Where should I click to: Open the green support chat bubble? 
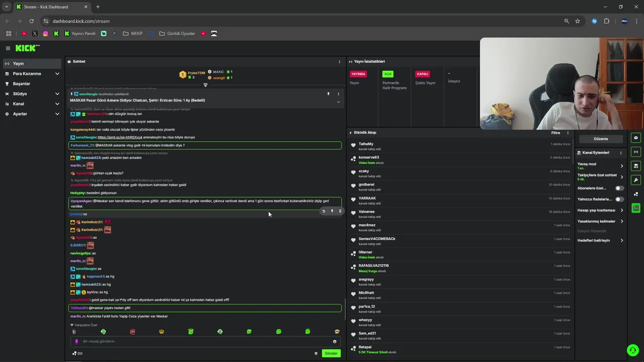pyautogui.click(x=633, y=350)
